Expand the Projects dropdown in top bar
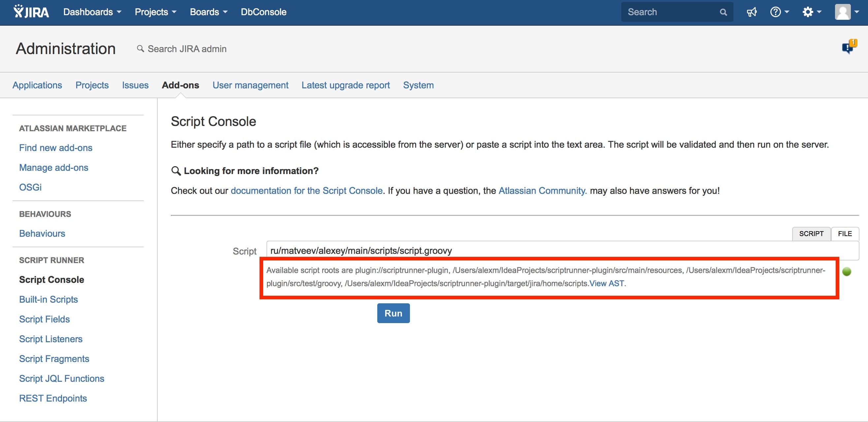 (155, 12)
